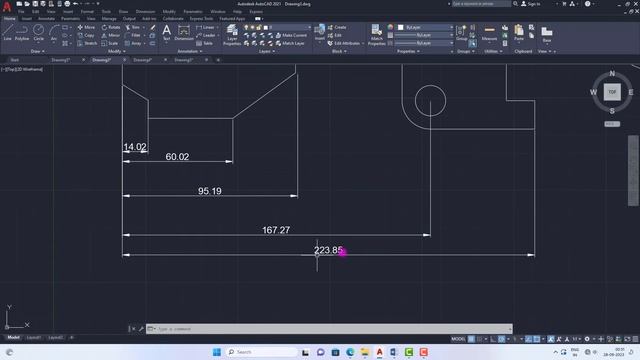Open the Home ribbon tab
Screen dimensions: 640x360
tap(9, 19)
